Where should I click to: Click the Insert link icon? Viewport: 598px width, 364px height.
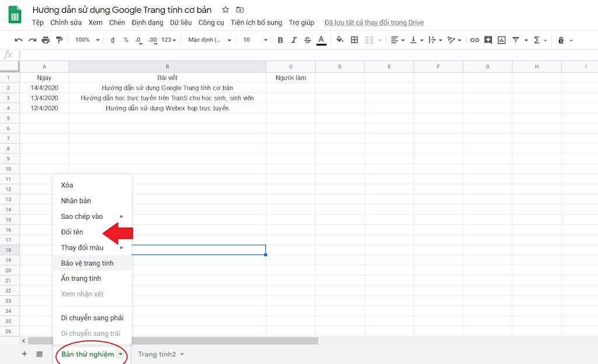(474, 40)
